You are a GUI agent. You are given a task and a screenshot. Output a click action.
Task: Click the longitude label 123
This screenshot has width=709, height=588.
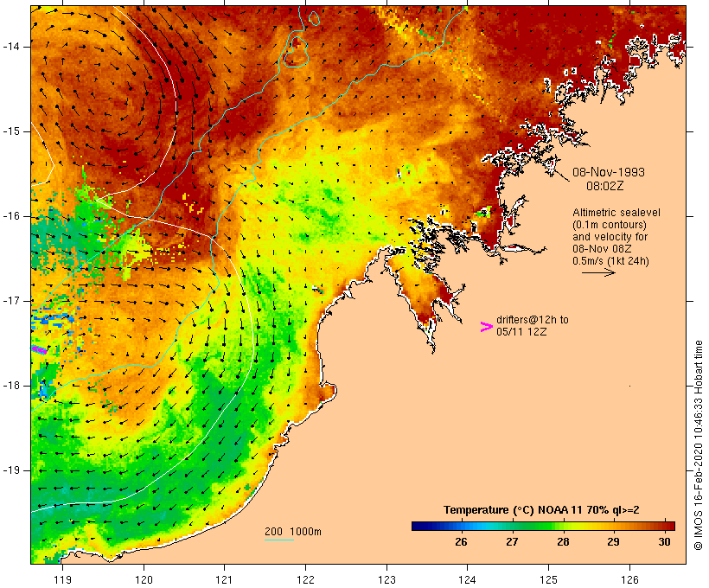pos(386,580)
